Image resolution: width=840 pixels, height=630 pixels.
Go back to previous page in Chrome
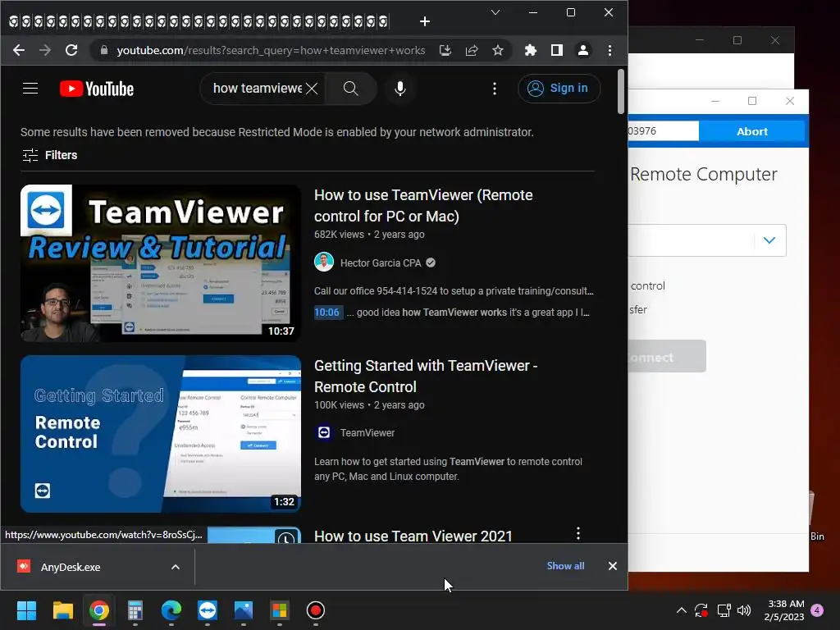(x=19, y=50)
